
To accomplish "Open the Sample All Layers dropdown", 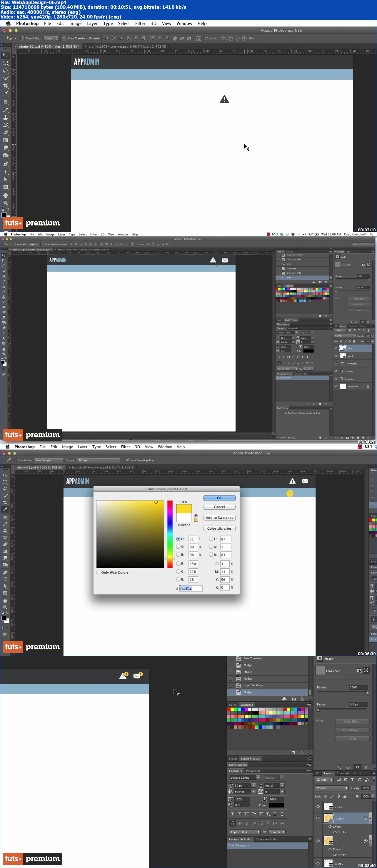I will [x=99, y=460].
